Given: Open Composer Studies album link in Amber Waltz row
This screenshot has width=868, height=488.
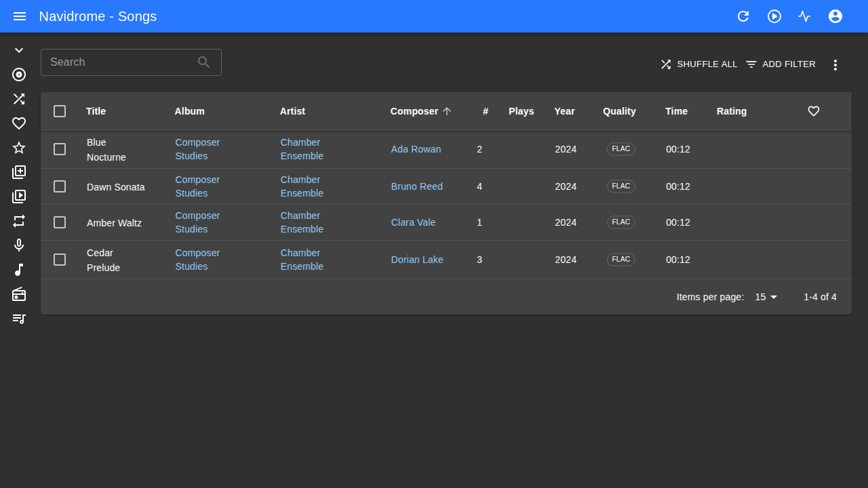Looking at the screenshot, I should click(197, 222).
